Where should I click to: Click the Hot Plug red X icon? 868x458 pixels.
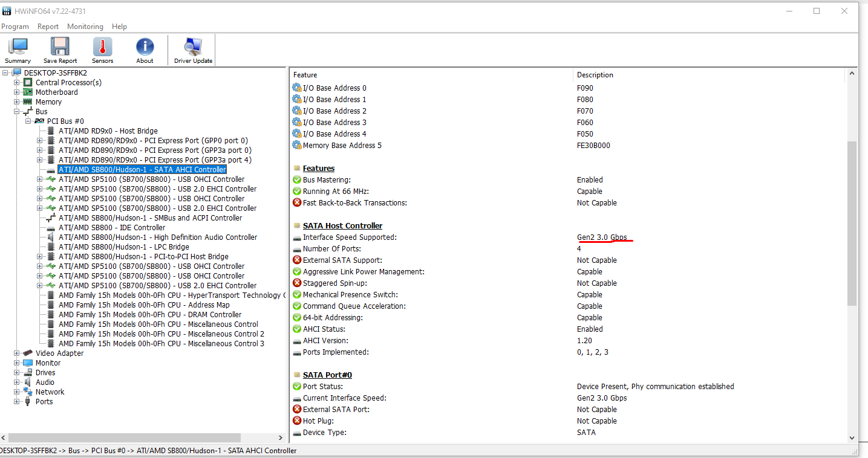297,421
